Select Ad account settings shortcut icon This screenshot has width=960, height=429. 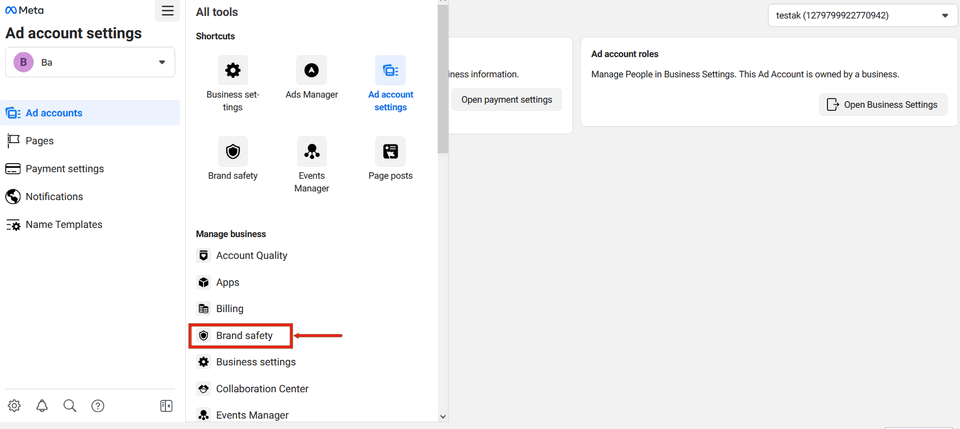click(x=390, y=71)
